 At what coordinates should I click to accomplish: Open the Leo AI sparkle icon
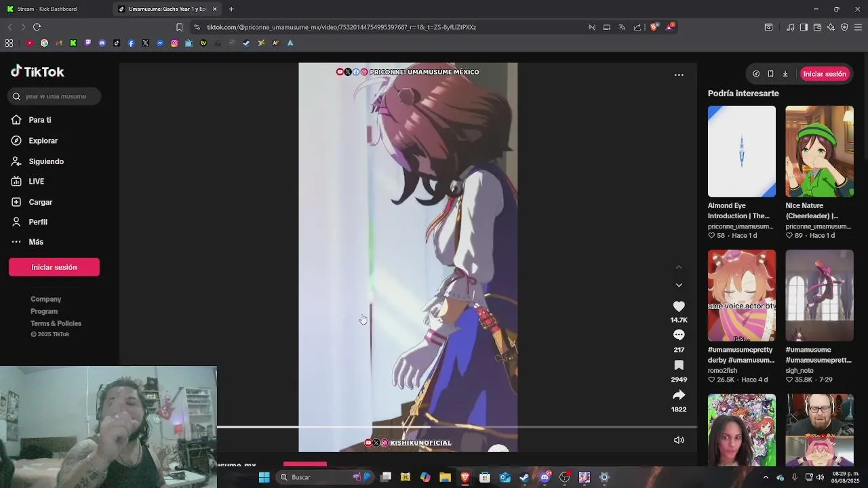pyautogui.click(x=831, y=27)
